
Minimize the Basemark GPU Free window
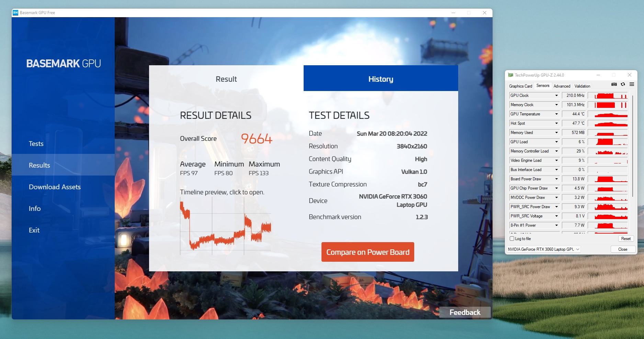point(453,13)
